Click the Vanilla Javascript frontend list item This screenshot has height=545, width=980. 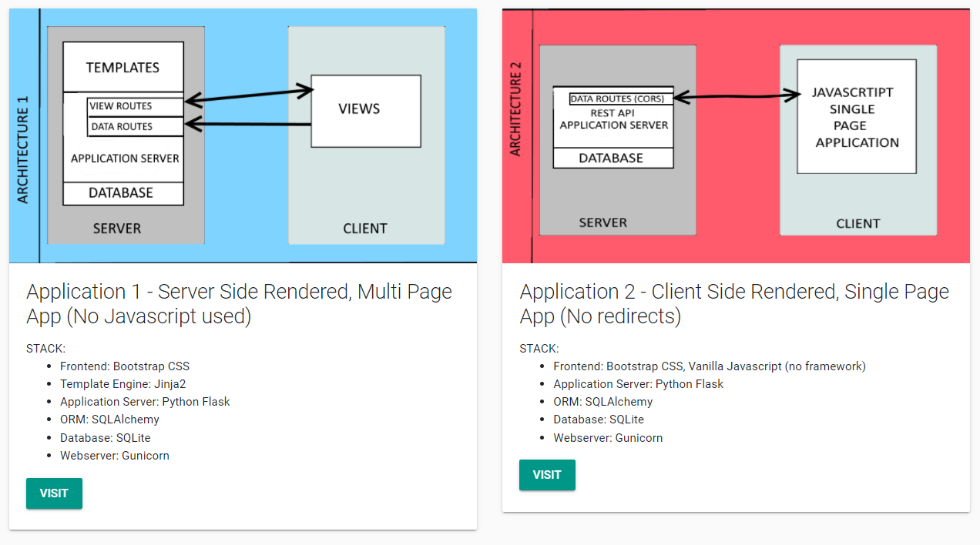coord(709,366)
